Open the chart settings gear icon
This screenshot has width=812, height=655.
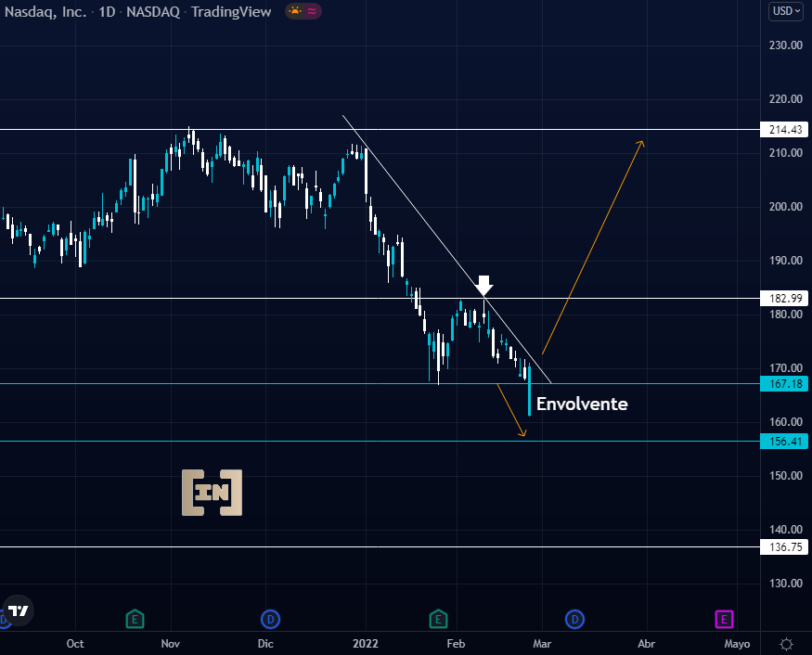[786, 644]
